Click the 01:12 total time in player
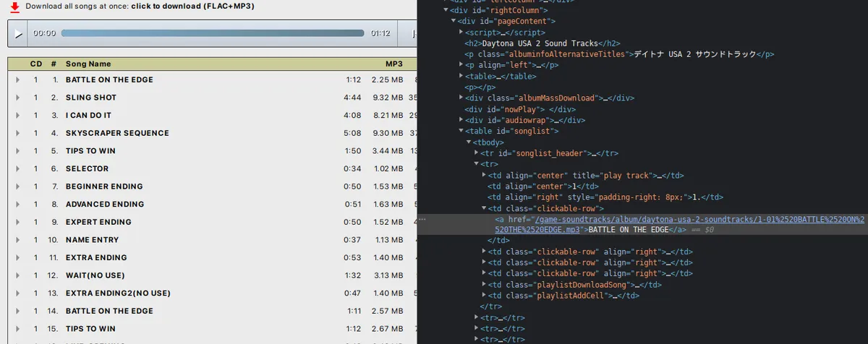This screenshot has height=344, width=868. coord(380,33)
